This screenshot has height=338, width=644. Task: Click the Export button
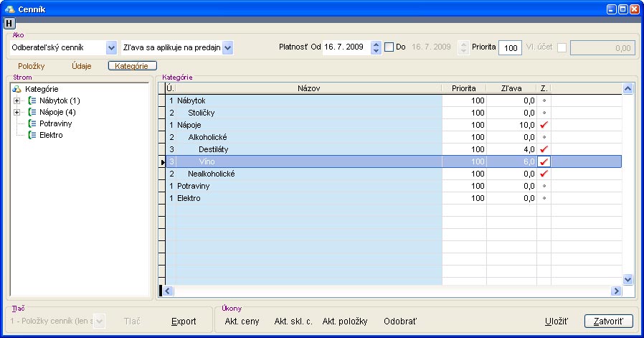(x=184, y=321)
